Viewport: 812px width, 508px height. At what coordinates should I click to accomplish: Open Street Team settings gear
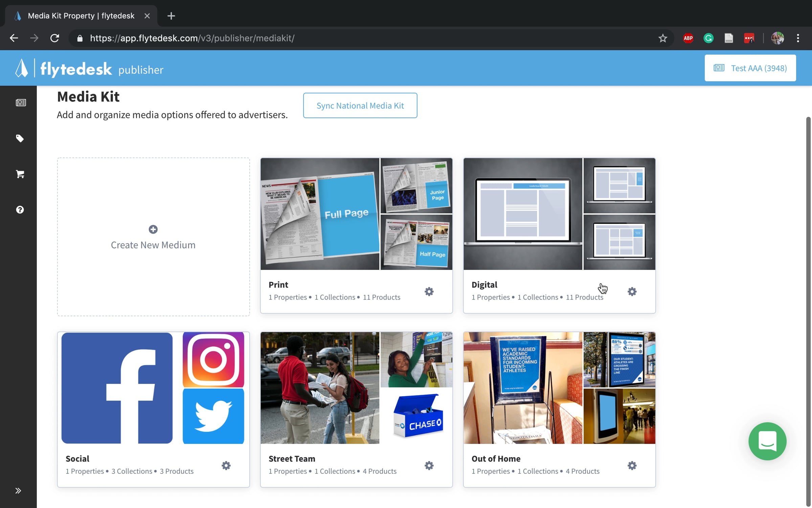(429, 465)
